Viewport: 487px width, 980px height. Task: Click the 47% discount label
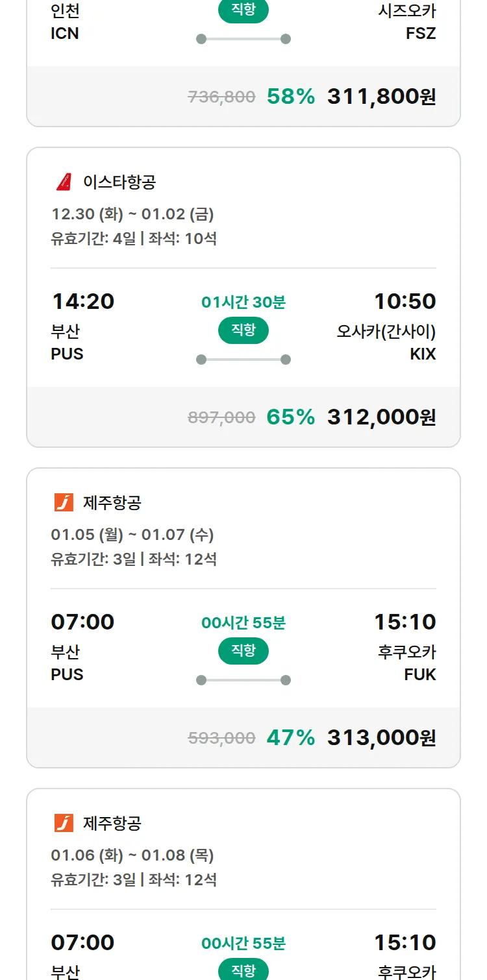coord(290,738)
